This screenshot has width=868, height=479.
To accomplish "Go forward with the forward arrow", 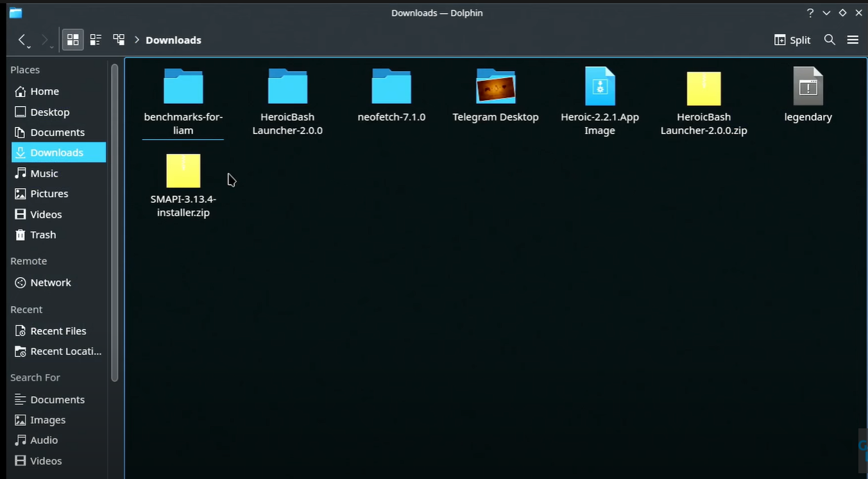I will click(45, 40).
